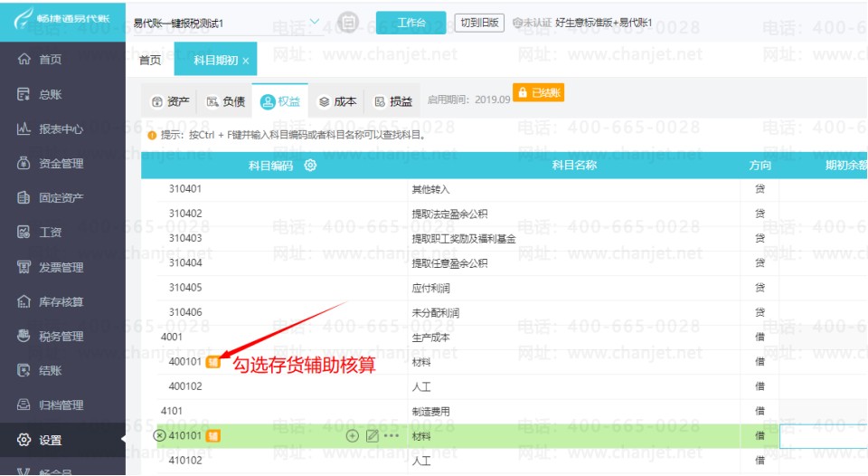Click the calendar icon in top bar

point(348,23)
